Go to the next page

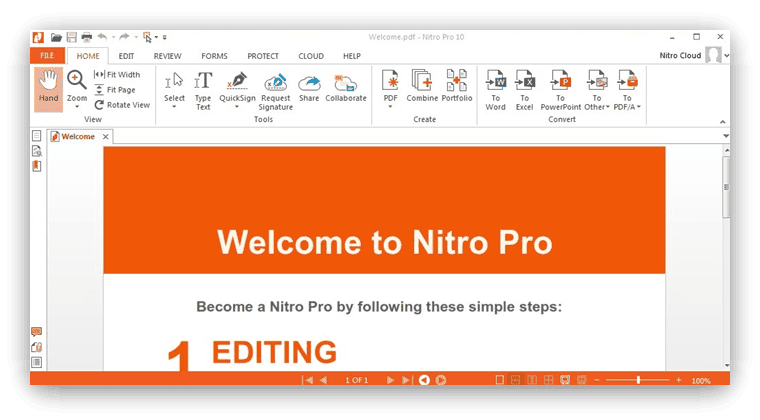tap(390, 380)
